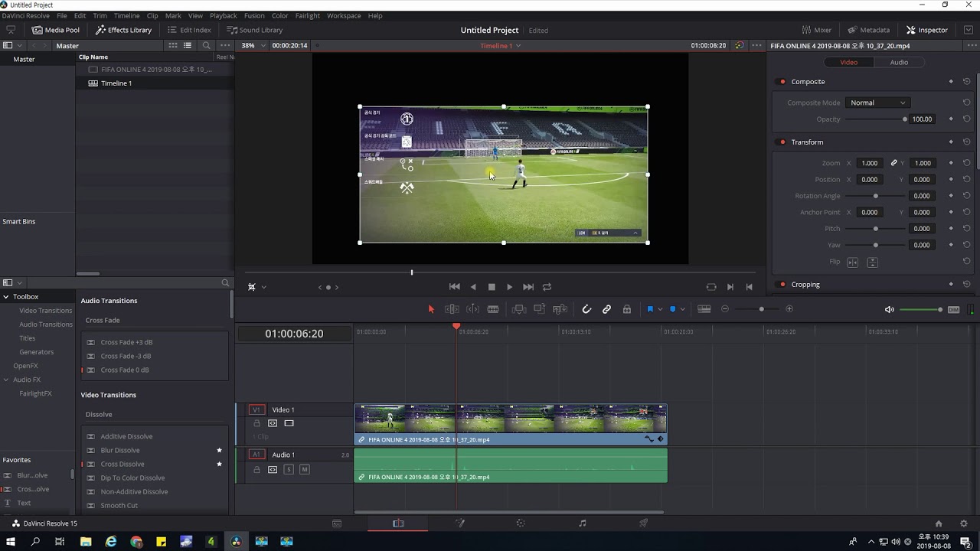
Task: Toggle the Transform section enable dot
Action: click(x=782, y=142)
